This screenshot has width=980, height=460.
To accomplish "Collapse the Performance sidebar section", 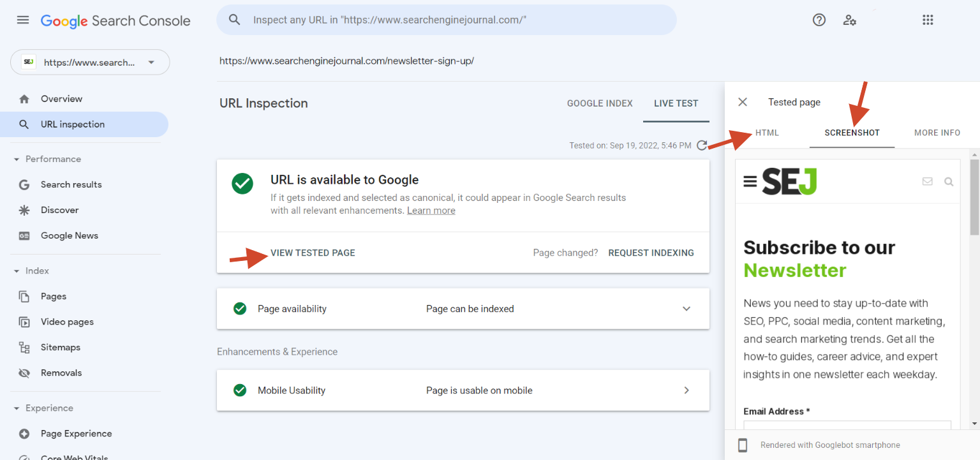I will click(x=17, y=160).
